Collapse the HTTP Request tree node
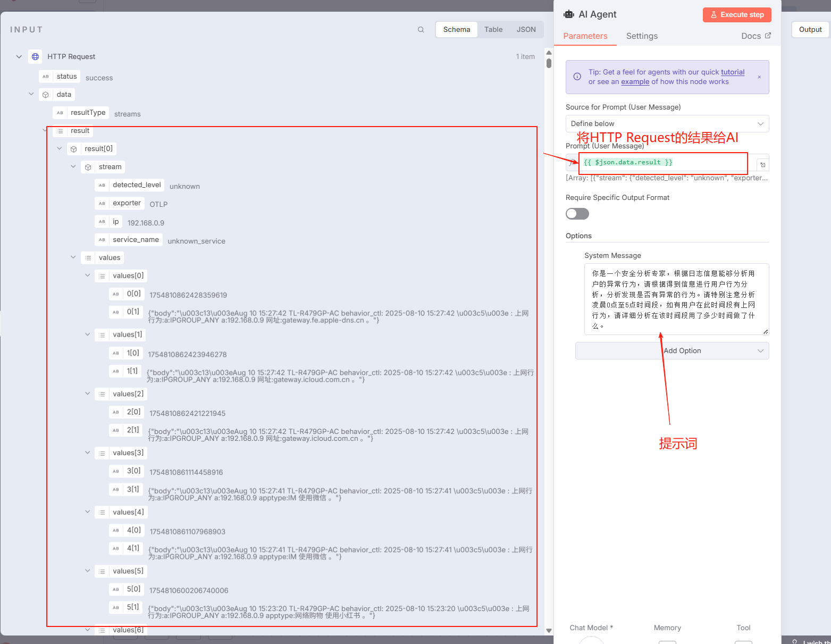 (19, 56)
